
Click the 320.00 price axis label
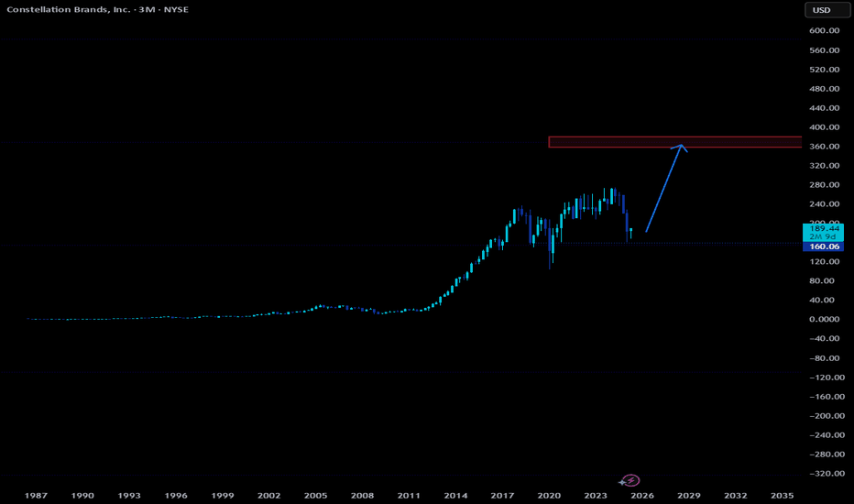tap(824, 165)
